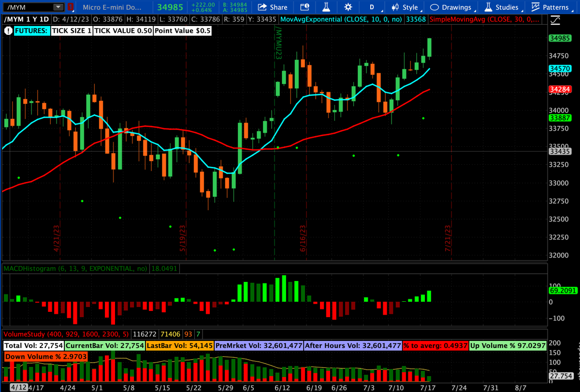Open the flask Edit Studies icon
Viewport: 580px width, 392px height.
(x=326, y=7)
